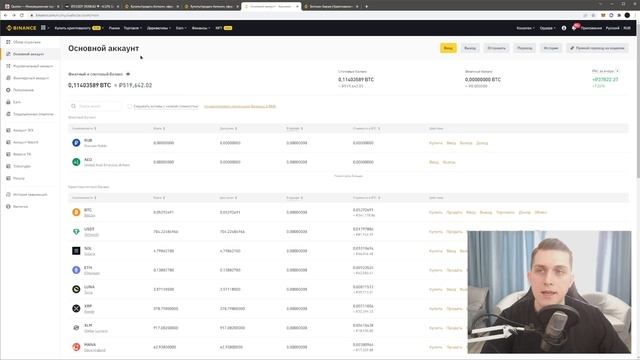Click the coin search input field
Screen dimensions: 640x360
coord(95,106)
